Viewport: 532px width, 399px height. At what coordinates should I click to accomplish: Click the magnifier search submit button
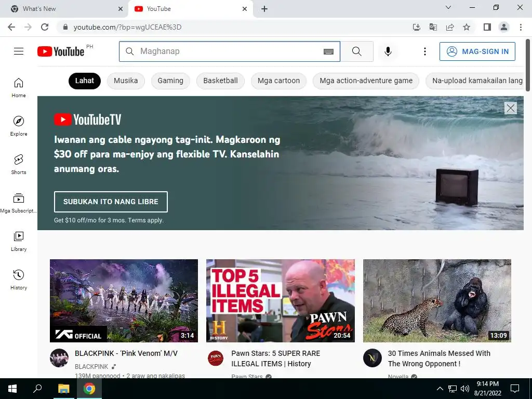(x=356, y=51)
